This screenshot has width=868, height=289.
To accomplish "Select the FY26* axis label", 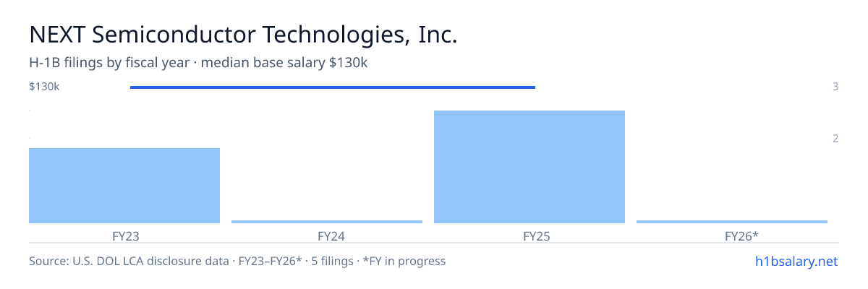I will pos(742,236).
